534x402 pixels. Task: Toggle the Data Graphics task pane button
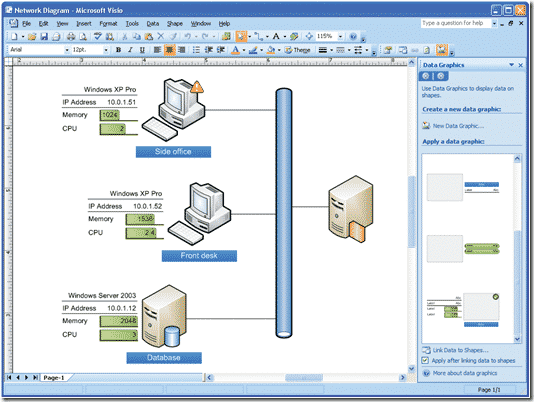point(441,50)
